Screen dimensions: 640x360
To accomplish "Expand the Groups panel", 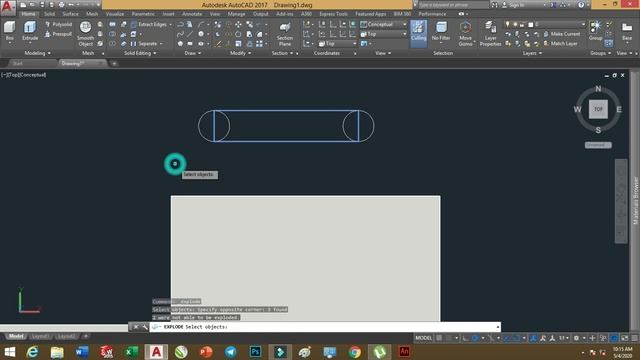I will [x=600, y=53].
